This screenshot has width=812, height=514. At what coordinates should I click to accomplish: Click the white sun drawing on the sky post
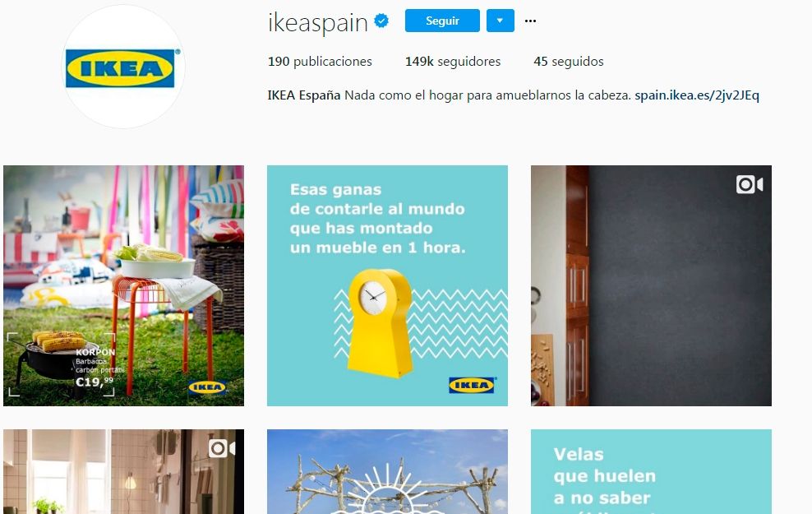[387, 489]
